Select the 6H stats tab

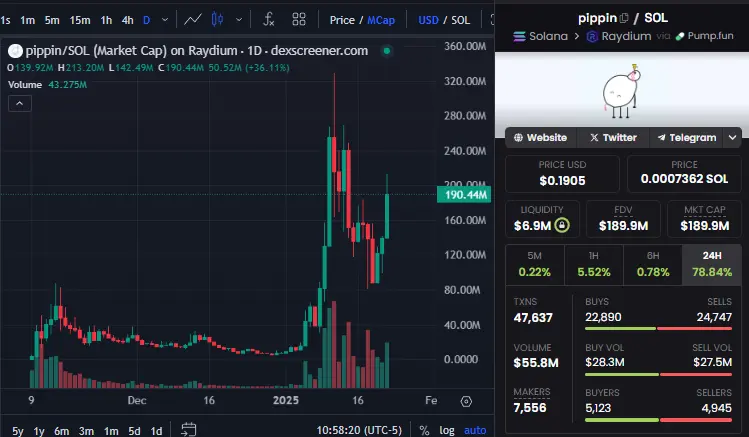(x=653, y=264)
